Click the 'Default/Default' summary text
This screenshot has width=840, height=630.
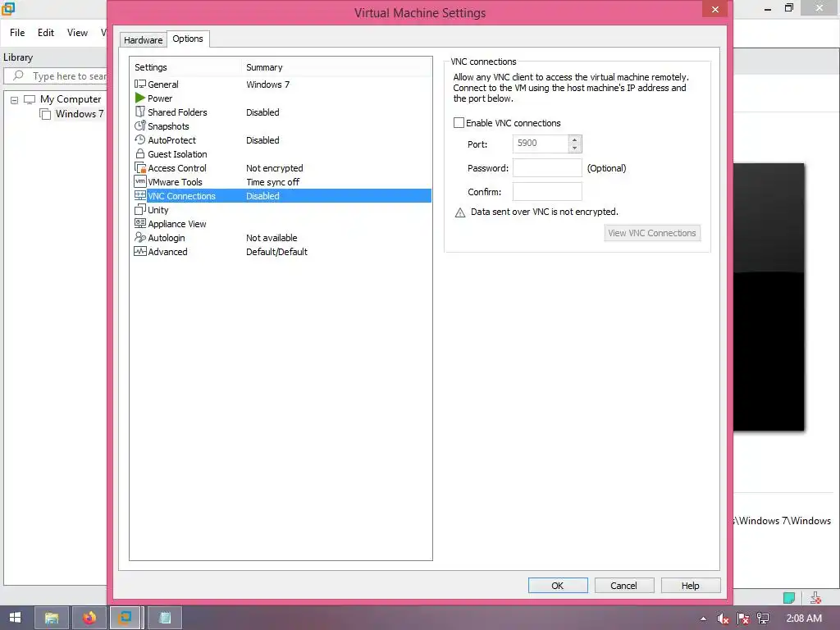point(276,252)
